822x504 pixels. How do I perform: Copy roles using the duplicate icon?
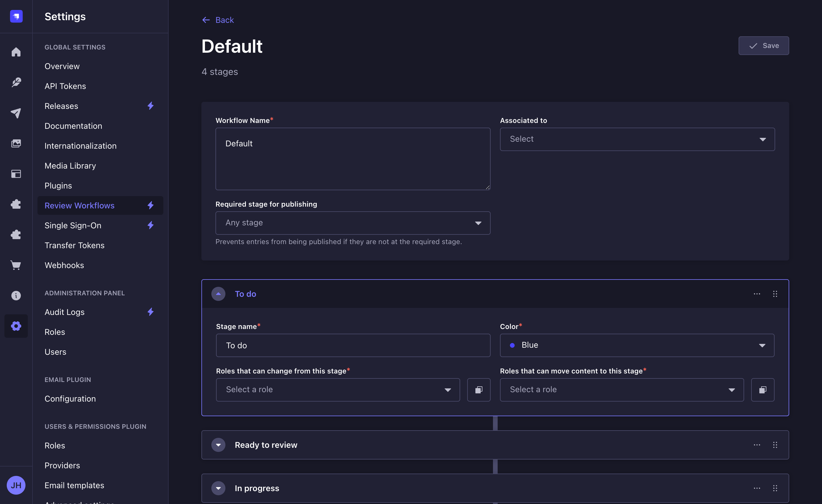[479, 390]
